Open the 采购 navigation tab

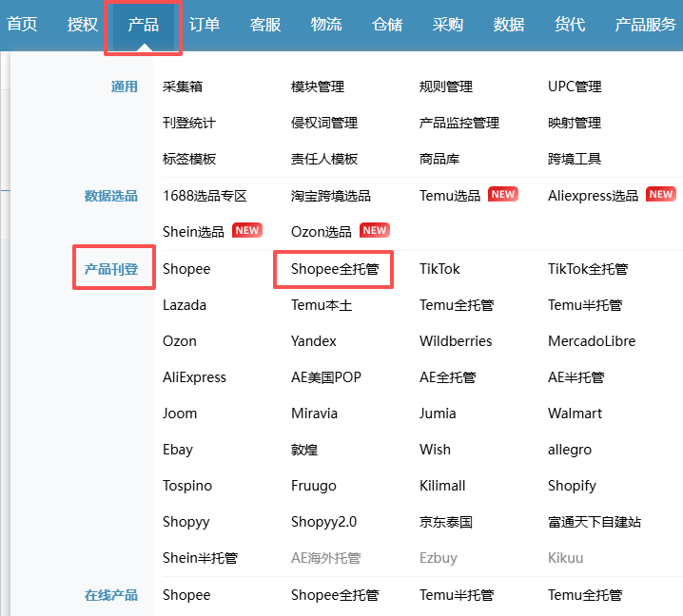tap(448, 24)
